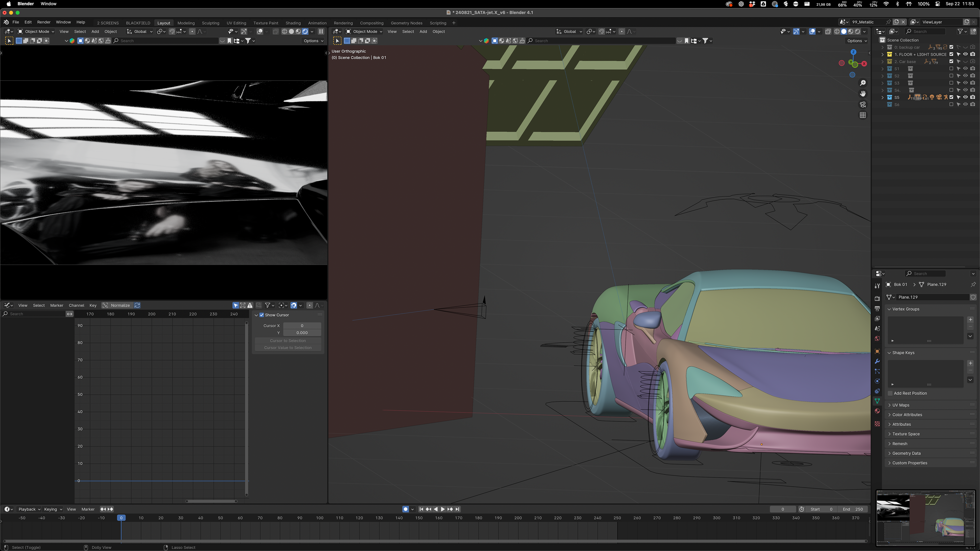
Task: Hide FLOOR + LIGHT SOURCE collection eye
Action: (x=965, y=54)
